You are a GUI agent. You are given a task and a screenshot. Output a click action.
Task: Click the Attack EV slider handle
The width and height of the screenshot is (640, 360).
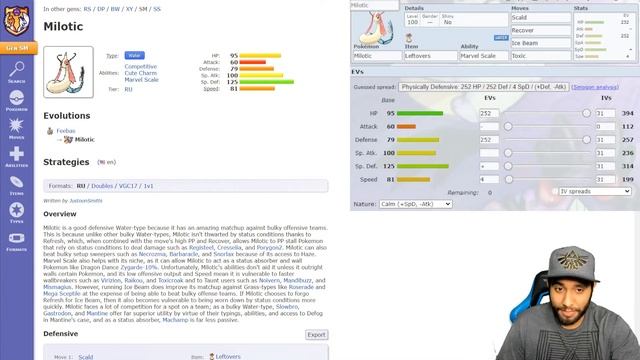(x=508, y=127)
